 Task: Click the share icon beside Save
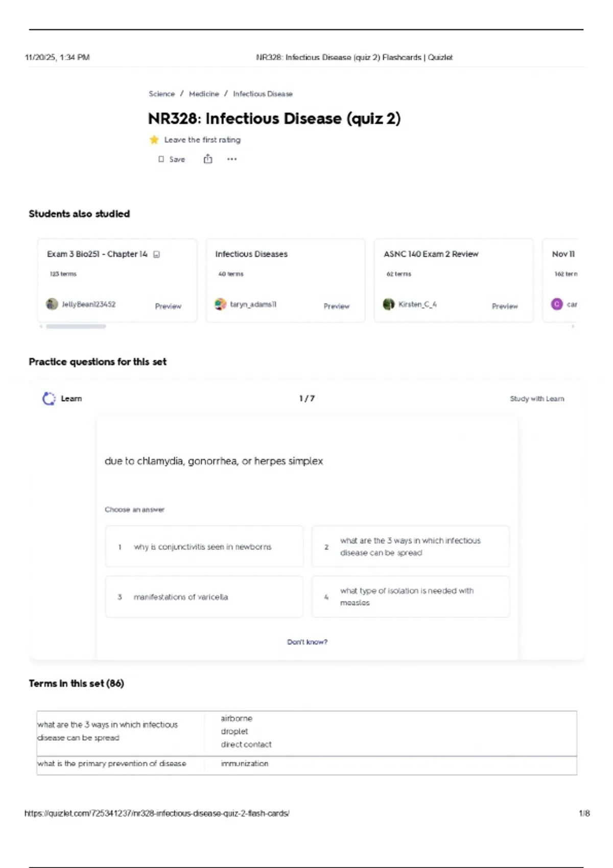tap(208, 159)
